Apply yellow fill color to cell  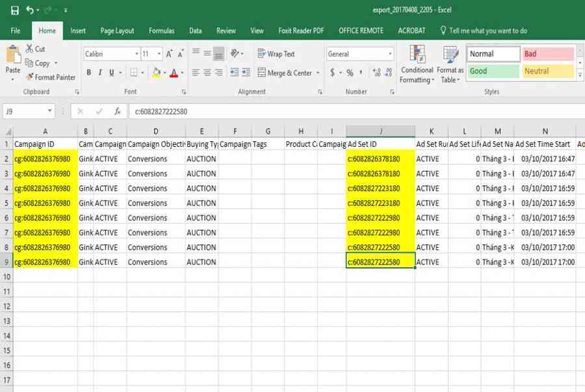click(156, 72)
